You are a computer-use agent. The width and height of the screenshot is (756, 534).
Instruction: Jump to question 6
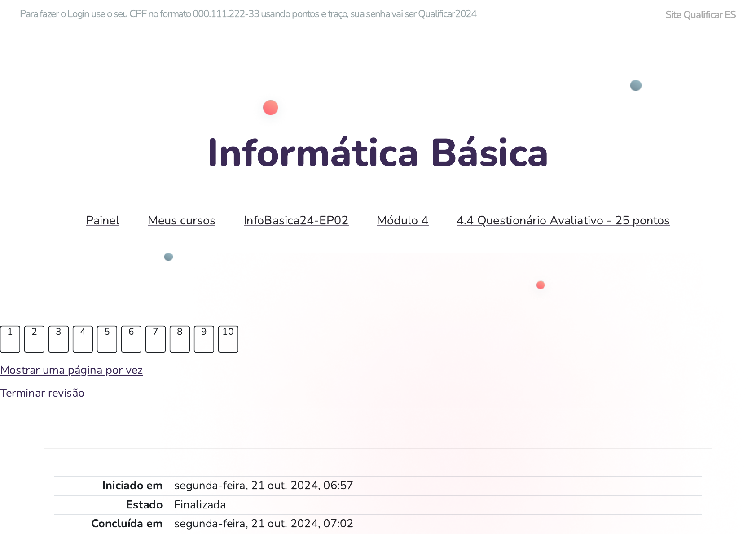(131, 339)
